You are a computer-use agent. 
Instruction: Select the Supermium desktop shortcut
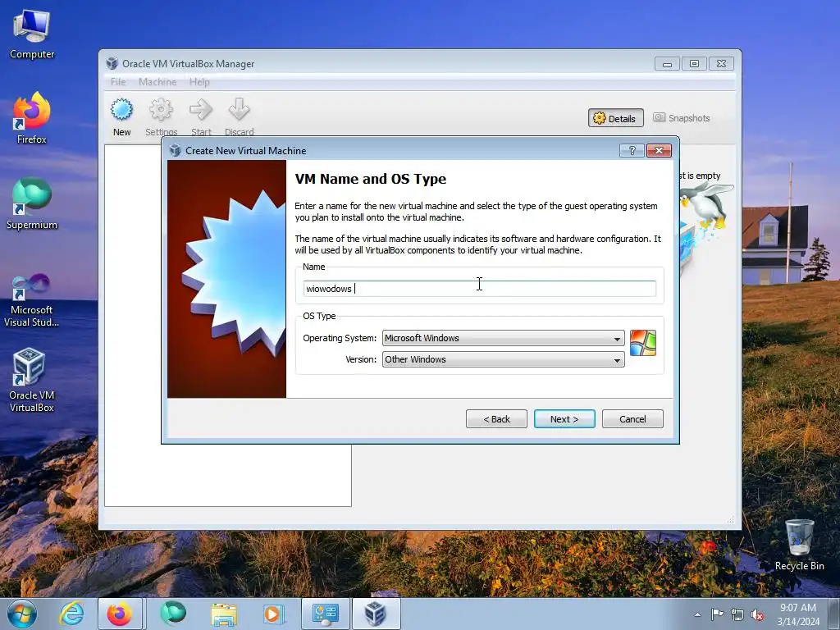(x=32, y=204)
